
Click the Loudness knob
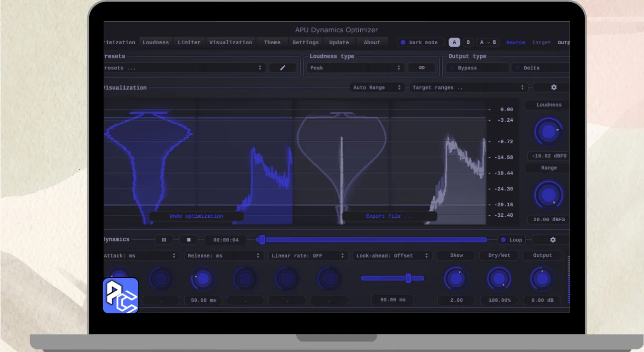(548, 132)
